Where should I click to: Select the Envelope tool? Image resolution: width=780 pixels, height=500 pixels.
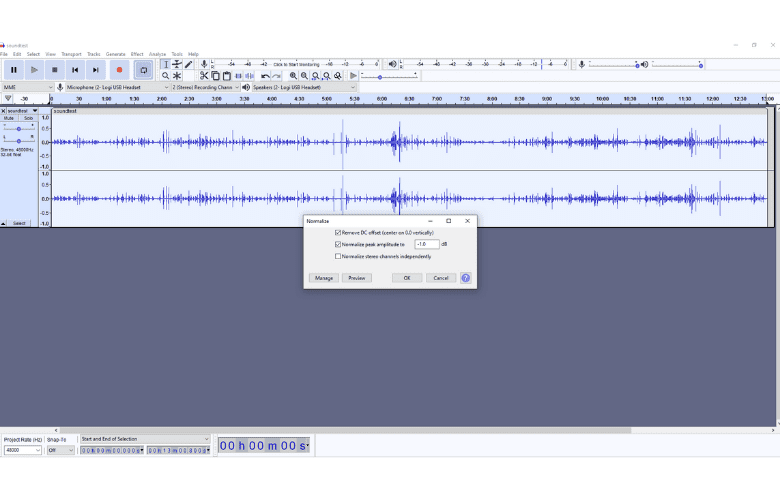point(177,64)
